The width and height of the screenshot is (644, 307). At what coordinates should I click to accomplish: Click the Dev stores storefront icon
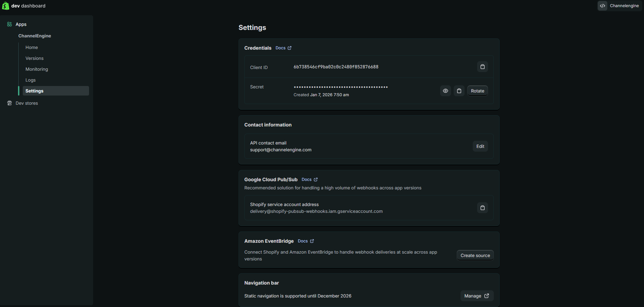pyautogui.click(x=10, y=103)
